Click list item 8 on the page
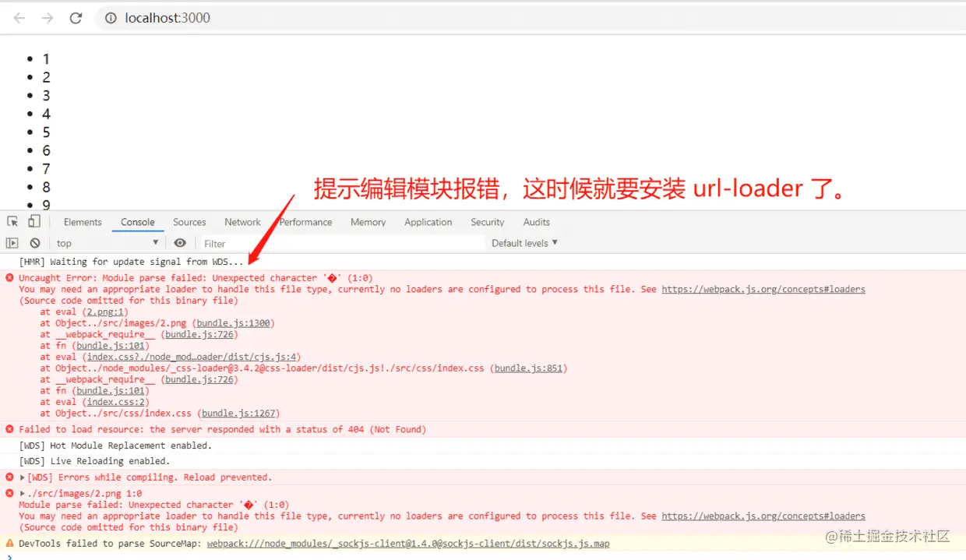The image size is (966, 560). [x=46, y=187]
